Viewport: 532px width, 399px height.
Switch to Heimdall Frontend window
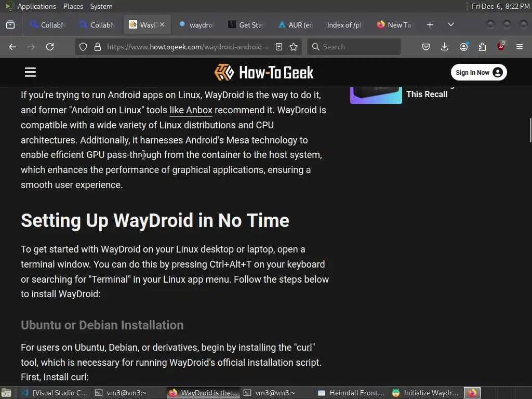352,393
